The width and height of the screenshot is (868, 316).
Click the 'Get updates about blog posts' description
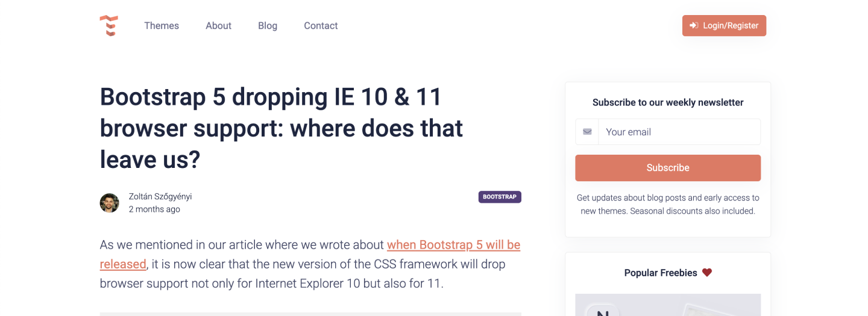coord(668,204)
